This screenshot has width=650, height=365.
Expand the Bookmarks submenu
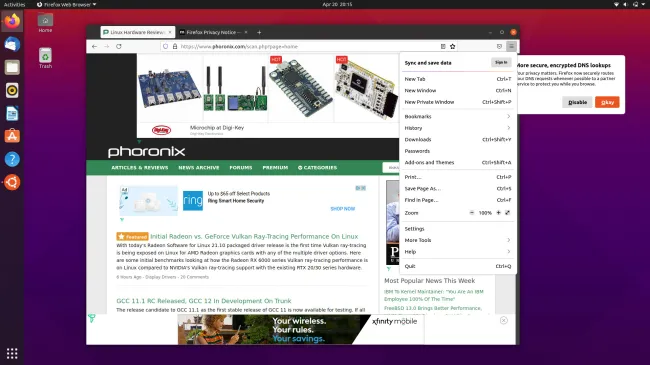(457, 117)
